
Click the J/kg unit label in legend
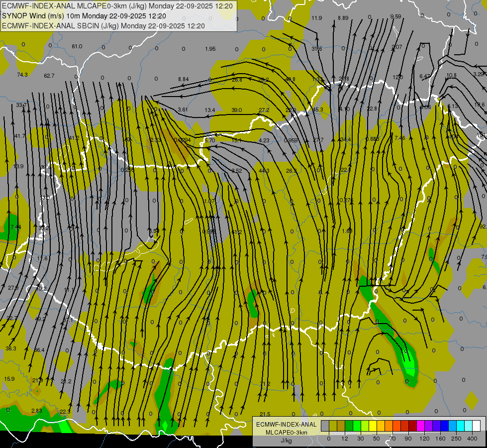pyautogui.click(x=286, y=440)
